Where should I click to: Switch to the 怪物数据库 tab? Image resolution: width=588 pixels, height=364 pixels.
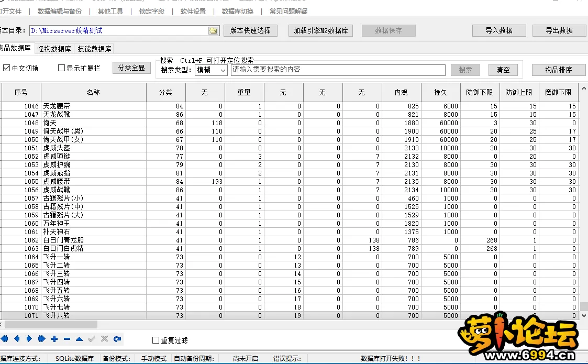[54, 49]
